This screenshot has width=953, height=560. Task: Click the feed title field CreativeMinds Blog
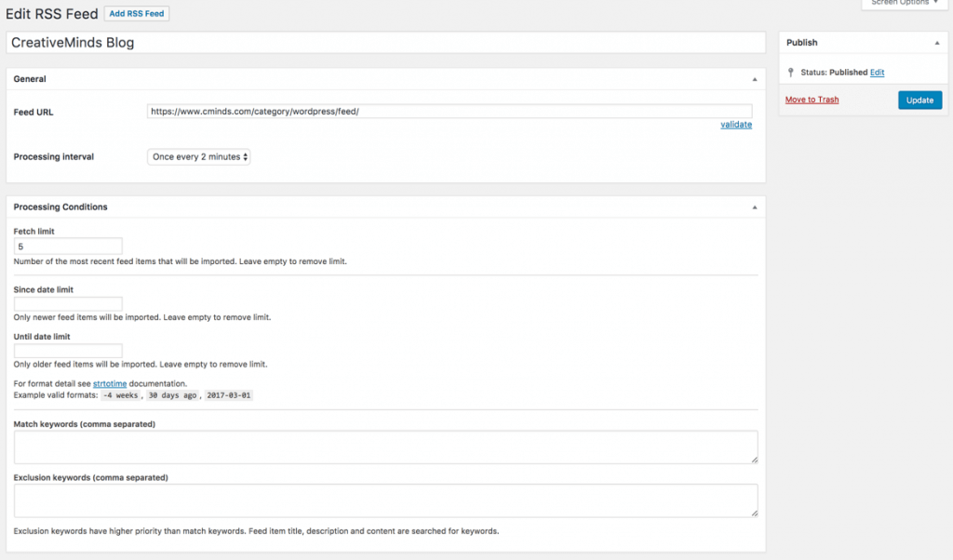point(385,43)
